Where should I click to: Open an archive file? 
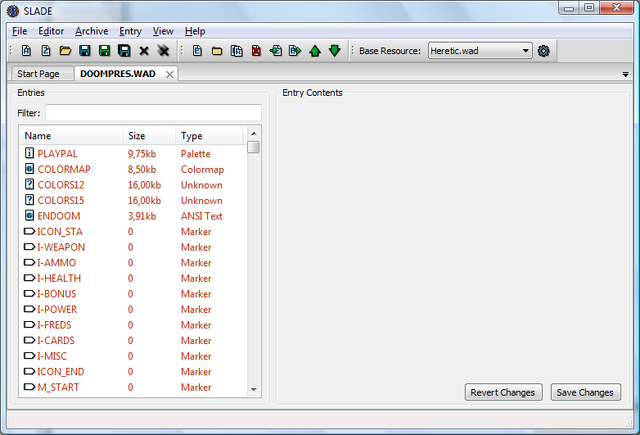click(x=65, y=51)
